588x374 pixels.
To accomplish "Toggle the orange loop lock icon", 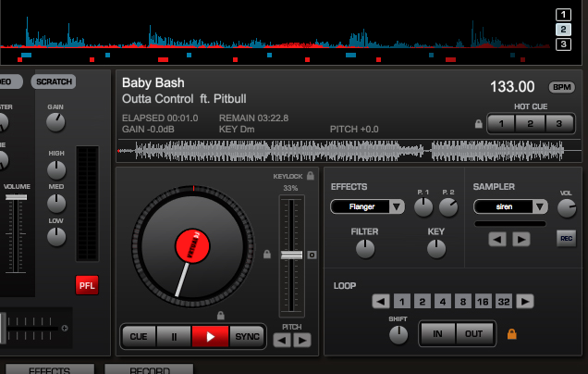I will (512, 334).
